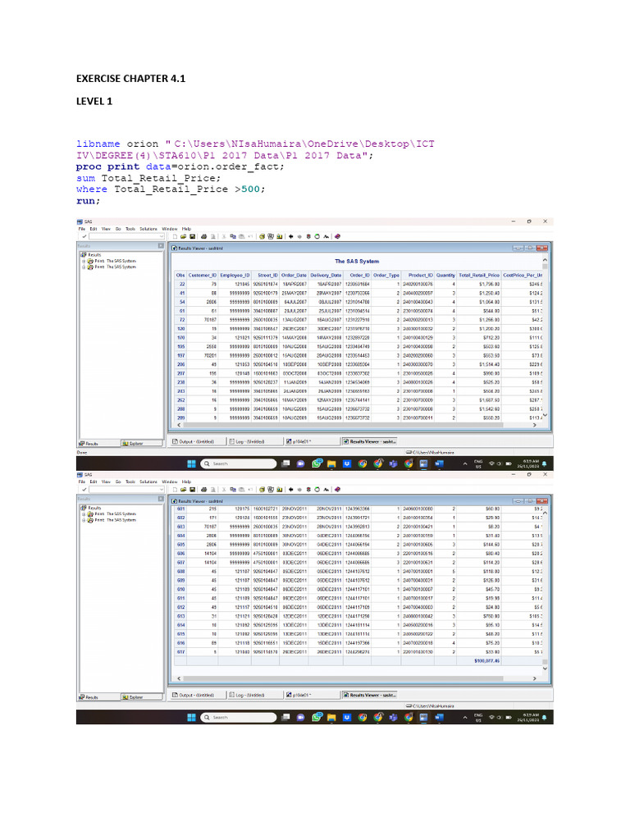This screenshot has width=630, height=840.
Task: Click Print icon in lower SAS toolbar
Action: 204,489
